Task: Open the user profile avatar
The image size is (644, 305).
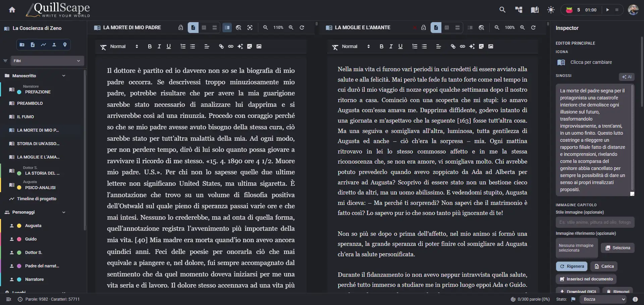Action: point(633,10)
